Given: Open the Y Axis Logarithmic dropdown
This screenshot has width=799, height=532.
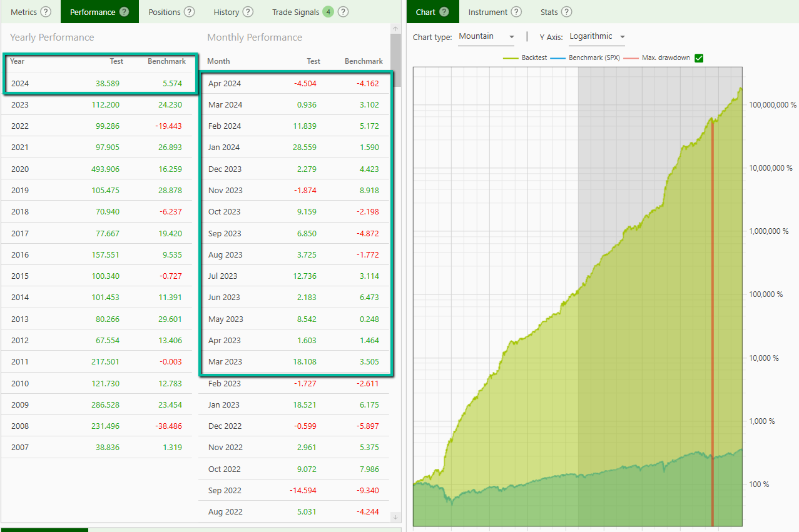Looking at the screenshot, I should 597,37.
